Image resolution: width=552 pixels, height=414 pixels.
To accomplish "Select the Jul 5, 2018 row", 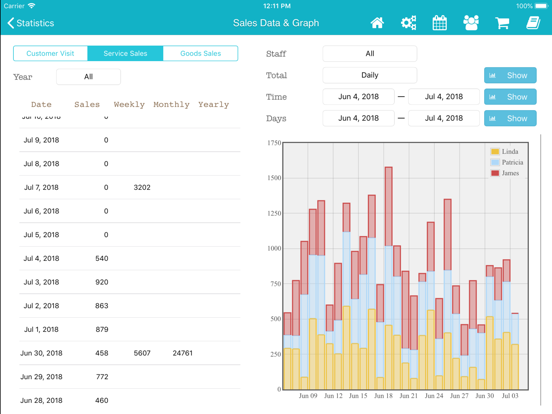I will (130, 235).
